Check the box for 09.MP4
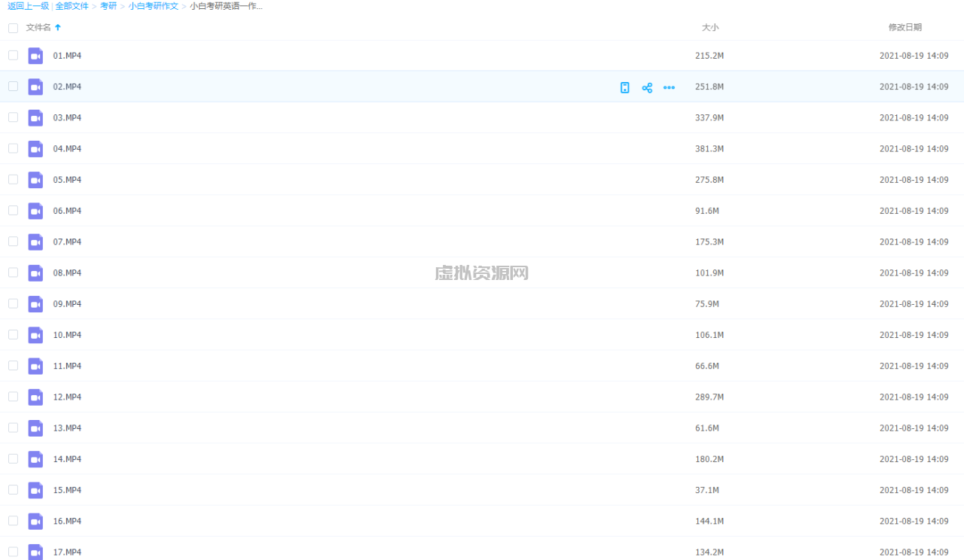 13,303
